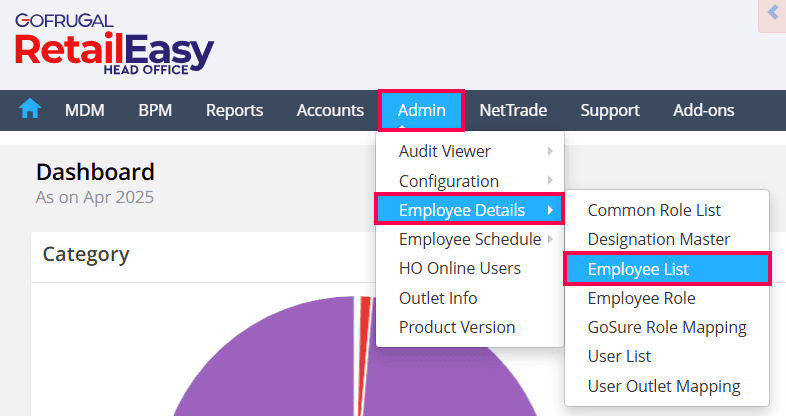The width and height of the screenshot is (786, 416).
Task: Open the Support menu
Action: pos(610,110)
